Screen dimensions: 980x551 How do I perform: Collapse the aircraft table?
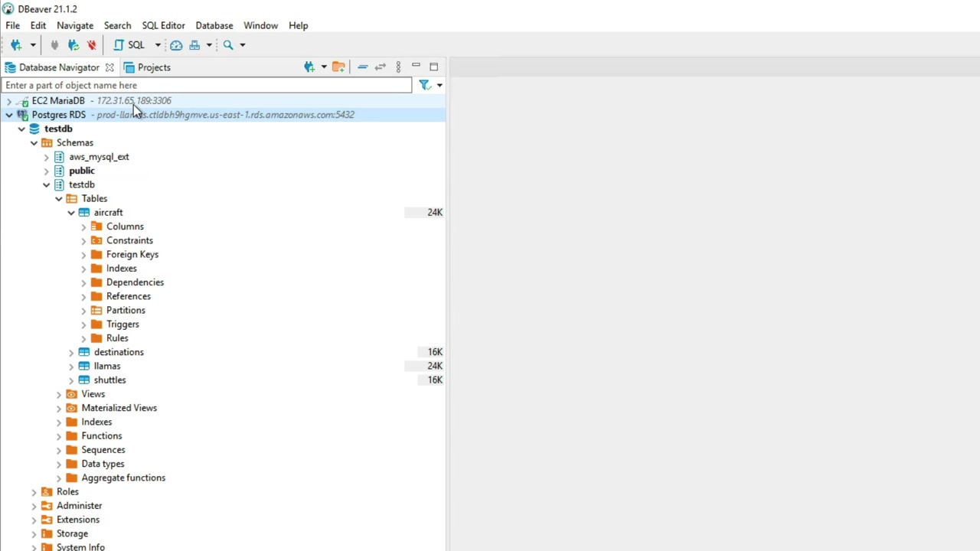(71, 213)
